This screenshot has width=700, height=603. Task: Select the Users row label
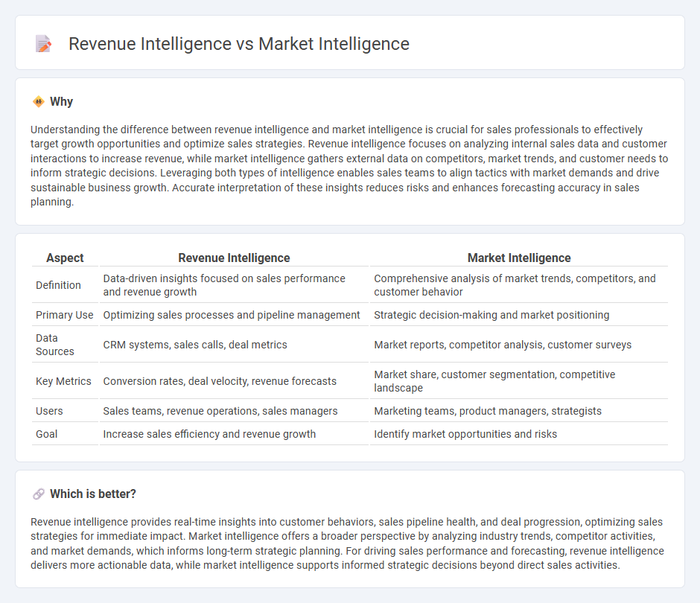(49, 411)
